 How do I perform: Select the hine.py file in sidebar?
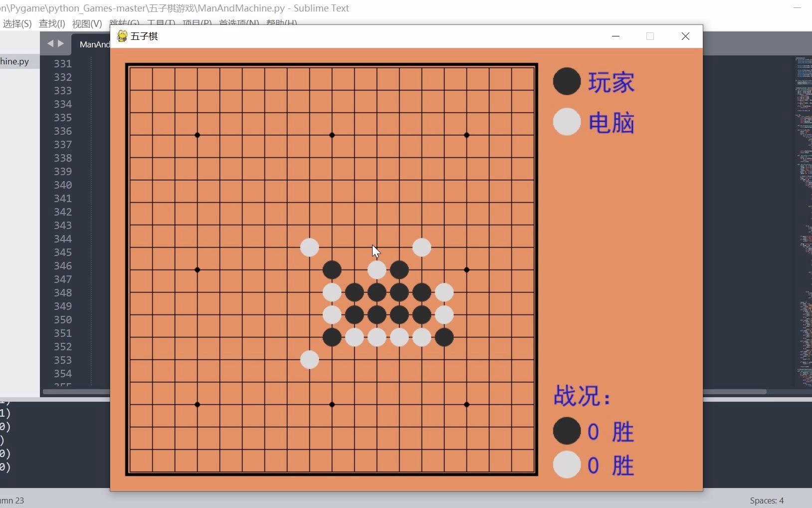point(14,61)
